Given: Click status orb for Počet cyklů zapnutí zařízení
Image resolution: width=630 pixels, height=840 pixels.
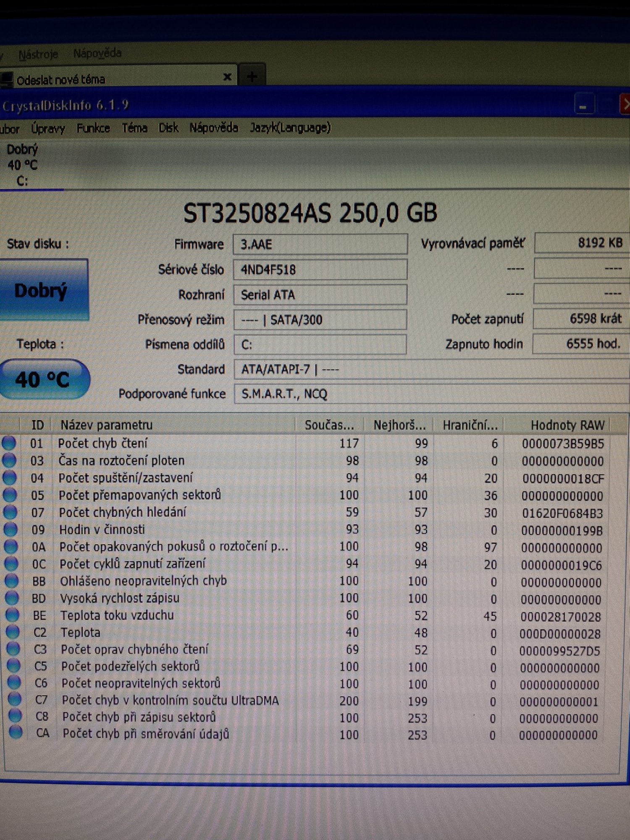Looking at the screenshot, I should pos(11,564).
